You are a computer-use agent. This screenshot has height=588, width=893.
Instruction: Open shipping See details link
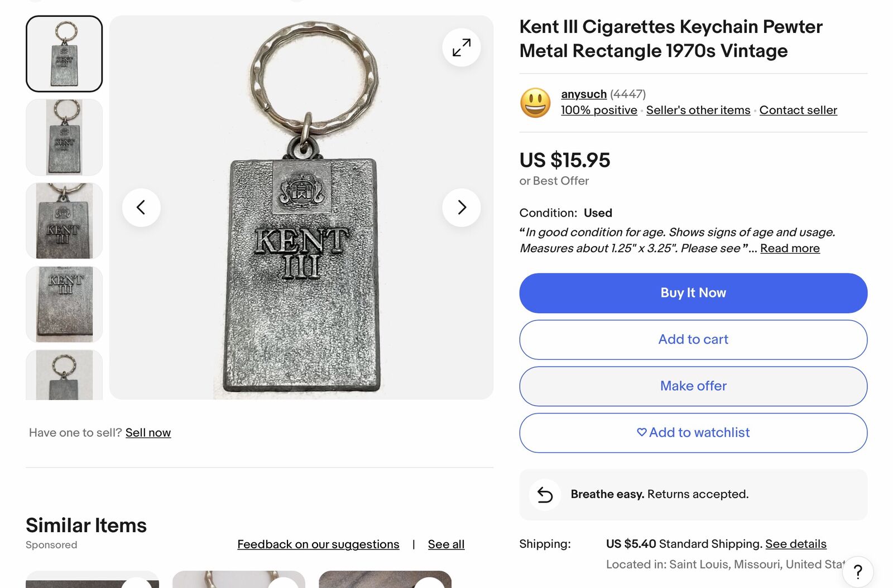tap(795, 544)
